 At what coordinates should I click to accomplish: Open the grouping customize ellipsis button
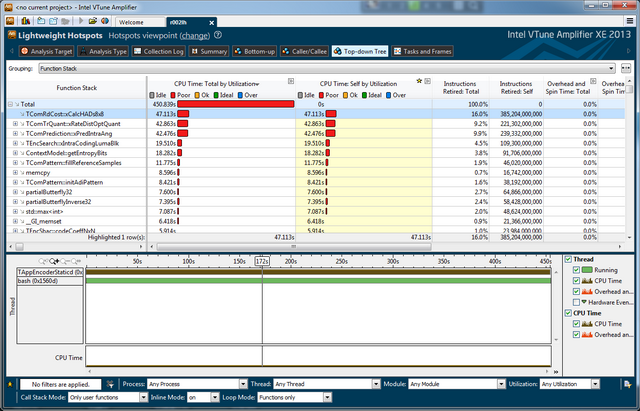626,69
